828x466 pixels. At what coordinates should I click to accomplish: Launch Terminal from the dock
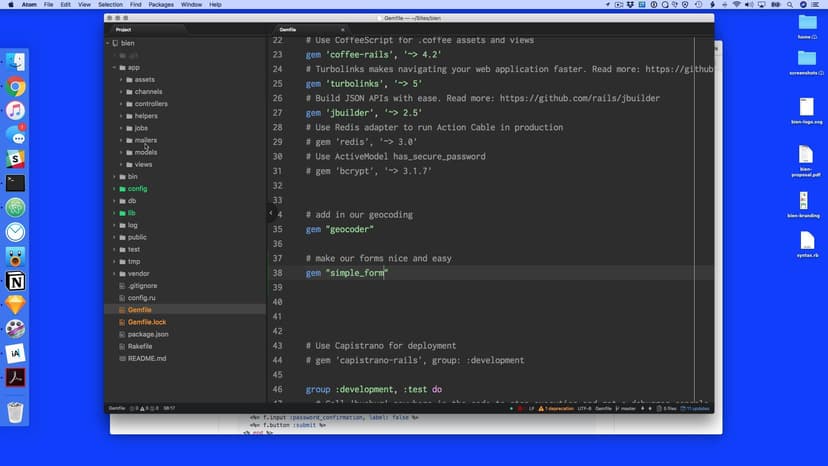tap(16, 183)
